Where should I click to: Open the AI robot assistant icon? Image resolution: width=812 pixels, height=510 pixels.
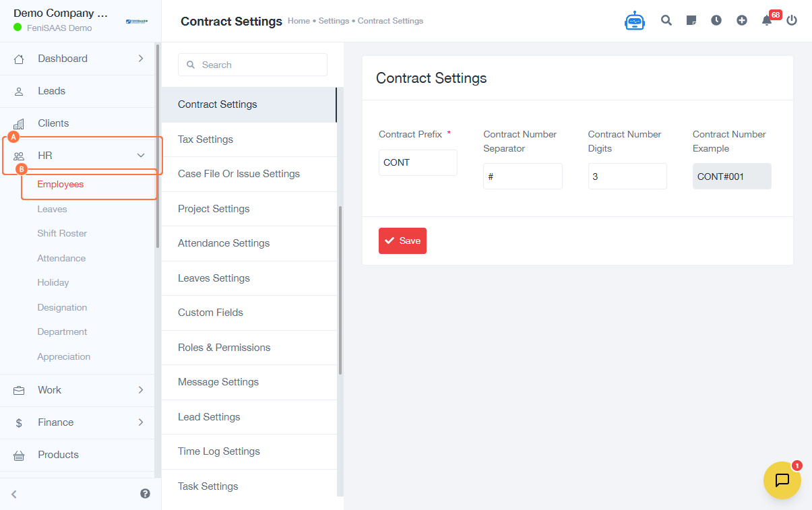coord(634,21)
